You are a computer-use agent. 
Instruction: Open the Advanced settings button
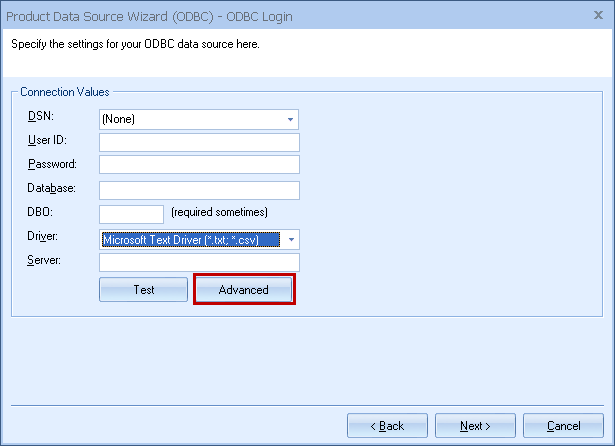pyautogui.click(x=244, y=290)
